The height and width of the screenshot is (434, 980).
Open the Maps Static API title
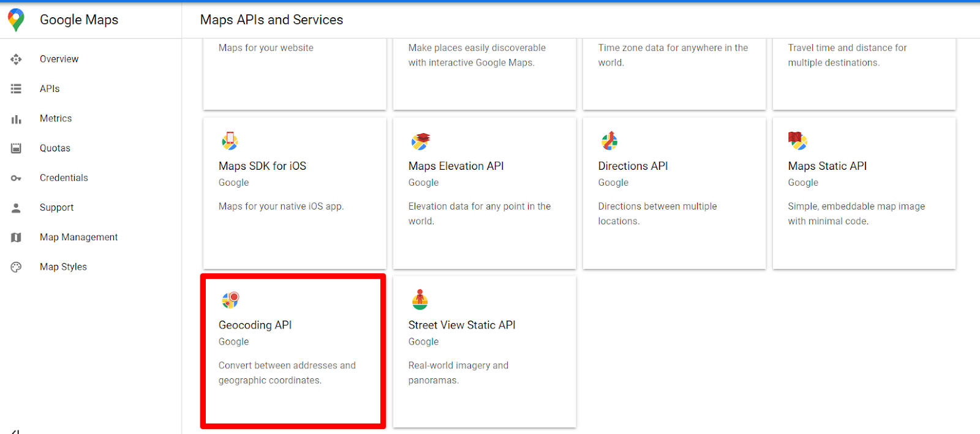827,166
